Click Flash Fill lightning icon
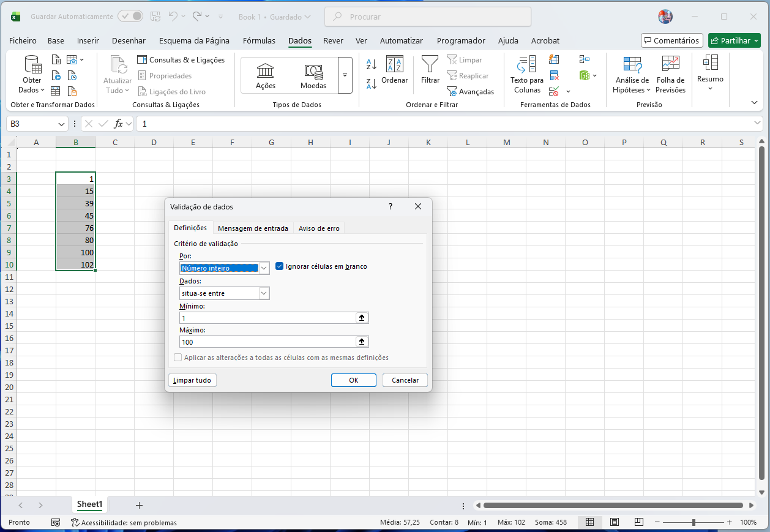Screen dimensions: 770x532 click(554, 59)
